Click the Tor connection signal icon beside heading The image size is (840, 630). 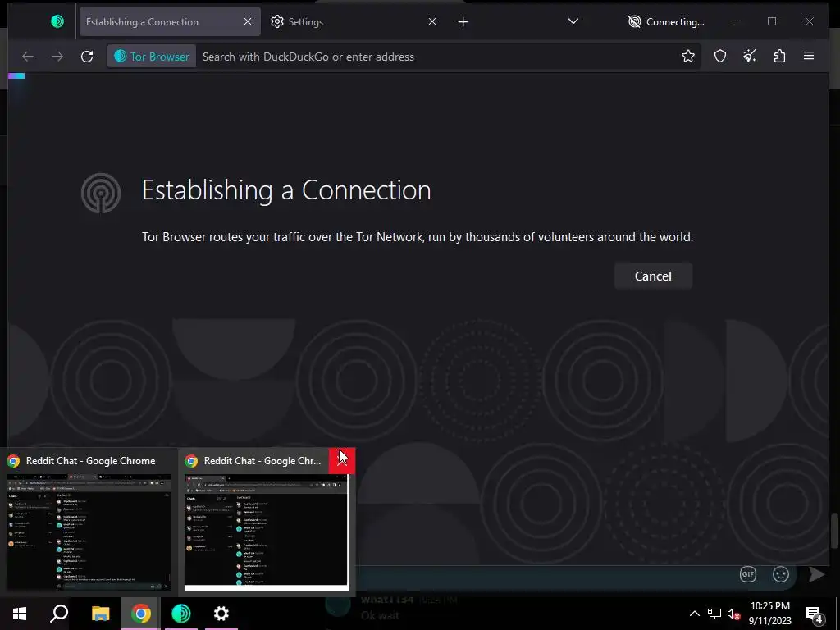pos(101,193)
